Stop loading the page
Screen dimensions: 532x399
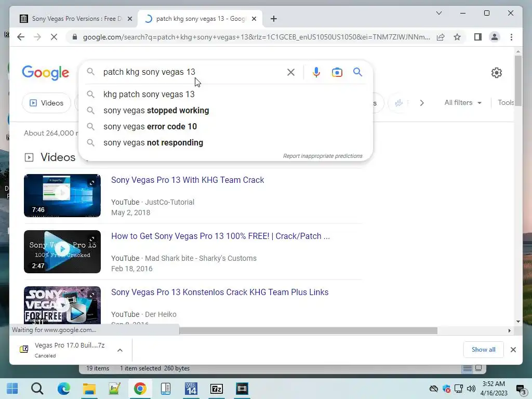(x=54, y=37)
